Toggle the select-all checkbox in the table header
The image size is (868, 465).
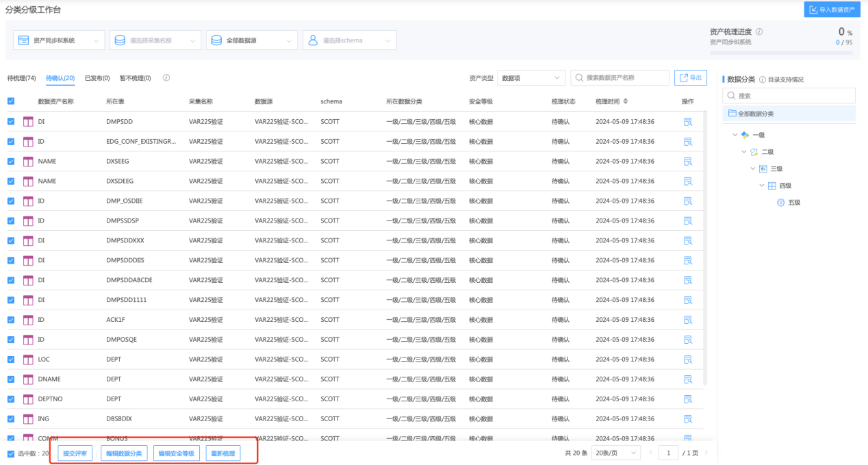(11, 101)
